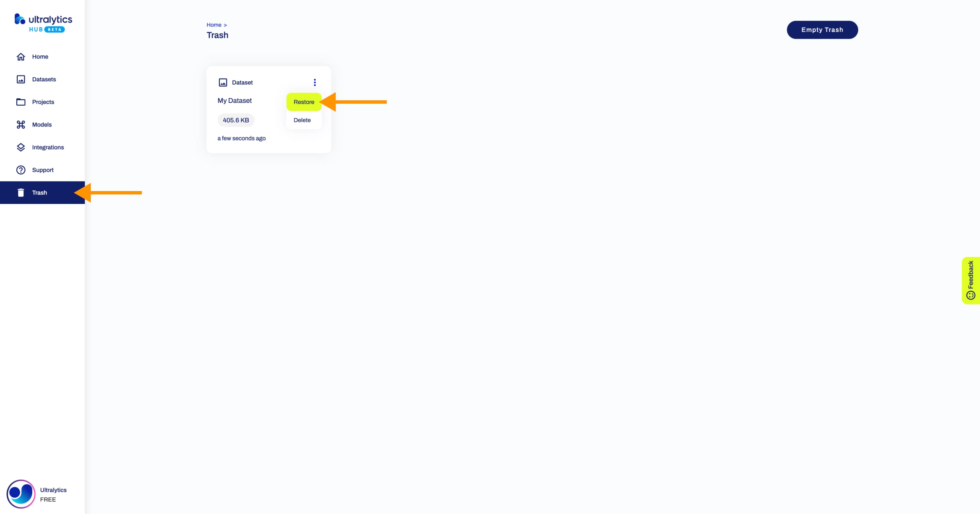The height and width of the screenshot is (514, 980).
Task: Click the Datasets icon in the sidebar
Action: pyautogui.click(x=21, y=79)
